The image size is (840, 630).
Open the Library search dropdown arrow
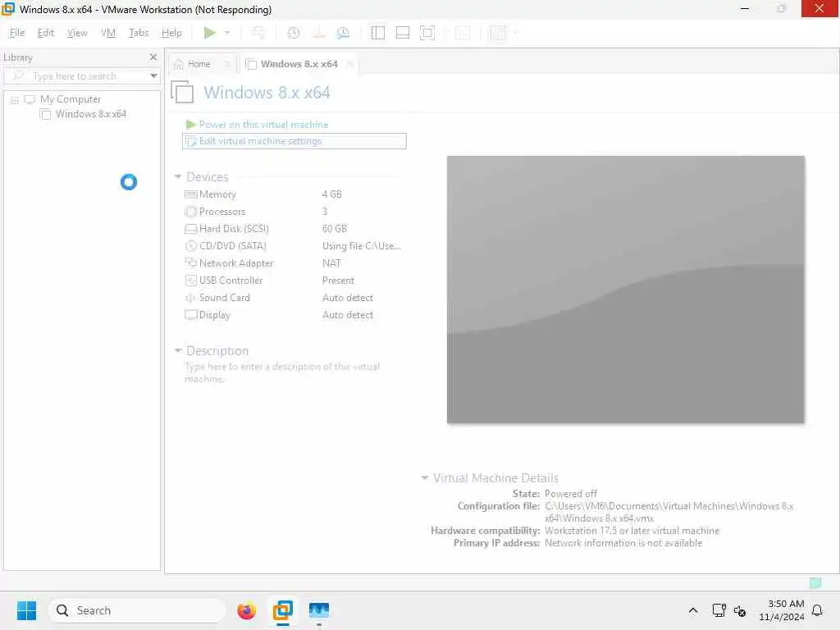click(153, 76)
